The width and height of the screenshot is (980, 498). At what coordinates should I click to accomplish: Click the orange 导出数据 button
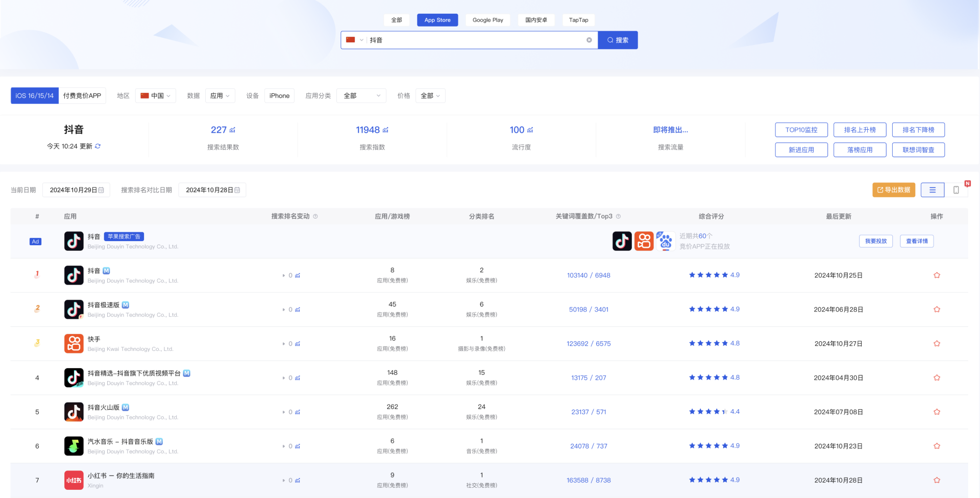tap(894, 190)
